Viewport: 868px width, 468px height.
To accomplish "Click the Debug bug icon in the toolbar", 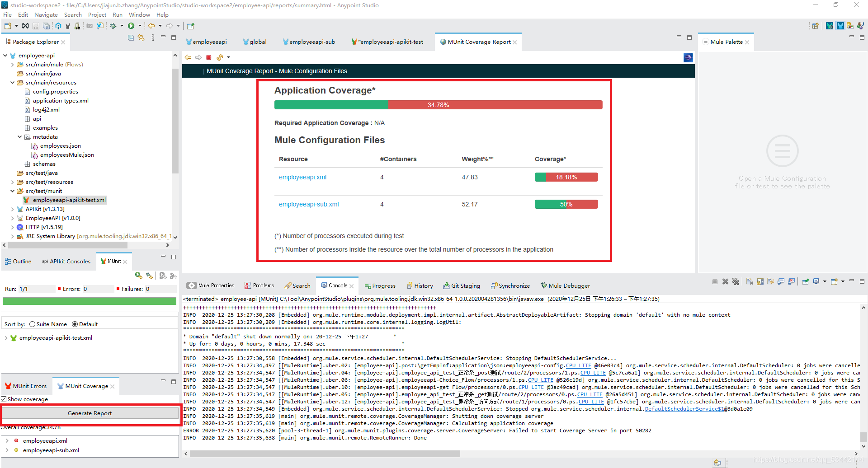I will (x=113, y=26).
